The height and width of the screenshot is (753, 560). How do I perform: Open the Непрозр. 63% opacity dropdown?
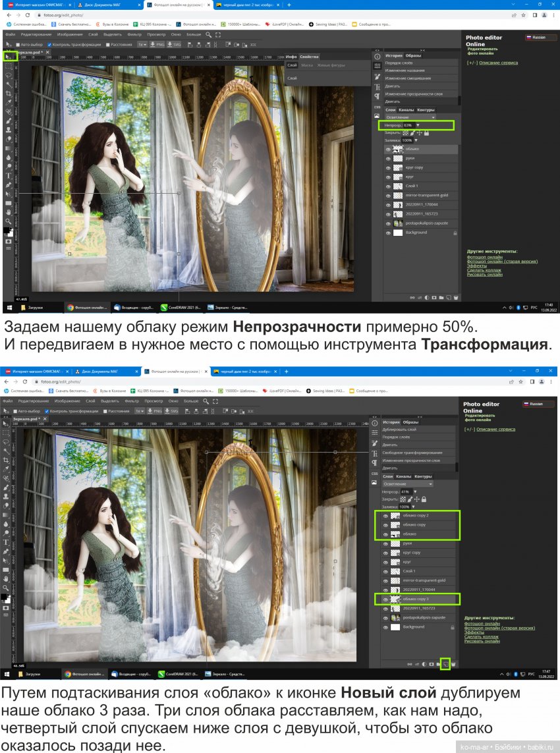[418, 125]
